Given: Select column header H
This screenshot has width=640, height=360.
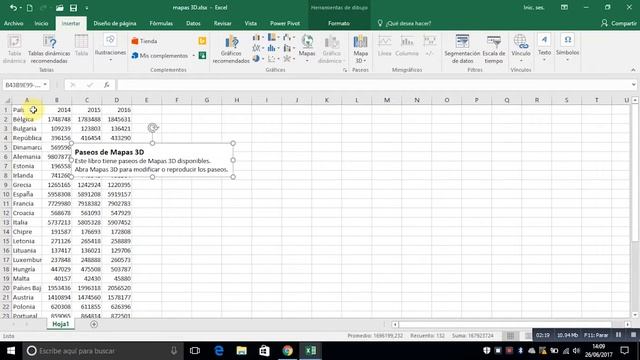Looking at the screenshot, I should 237,100.
